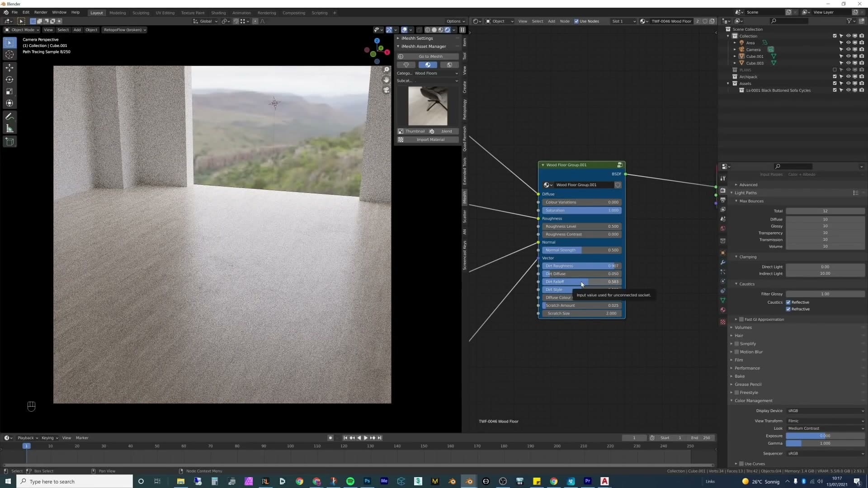Enable the Simplify checkbox
The height and width of the screenshot is (488, 868).
[x=737, y=344]
